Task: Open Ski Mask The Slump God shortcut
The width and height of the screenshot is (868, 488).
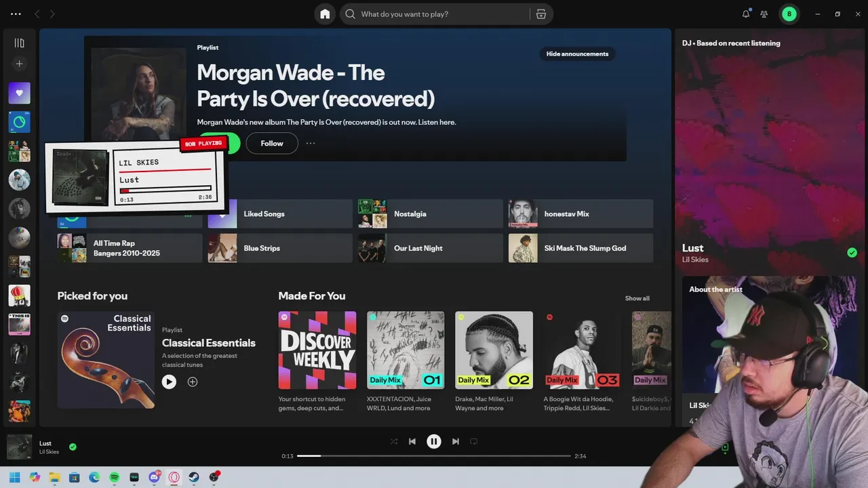Action: click(x=581, y=248)
